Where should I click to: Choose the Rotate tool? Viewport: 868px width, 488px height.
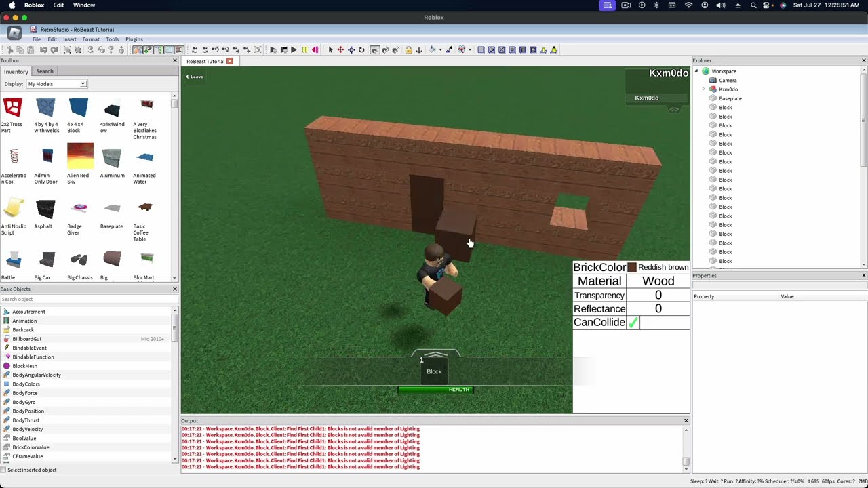click(361, 49)
